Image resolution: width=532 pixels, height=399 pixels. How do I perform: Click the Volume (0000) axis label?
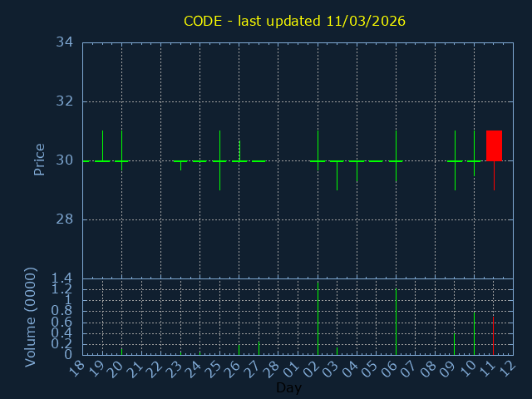tap(31, 317)
